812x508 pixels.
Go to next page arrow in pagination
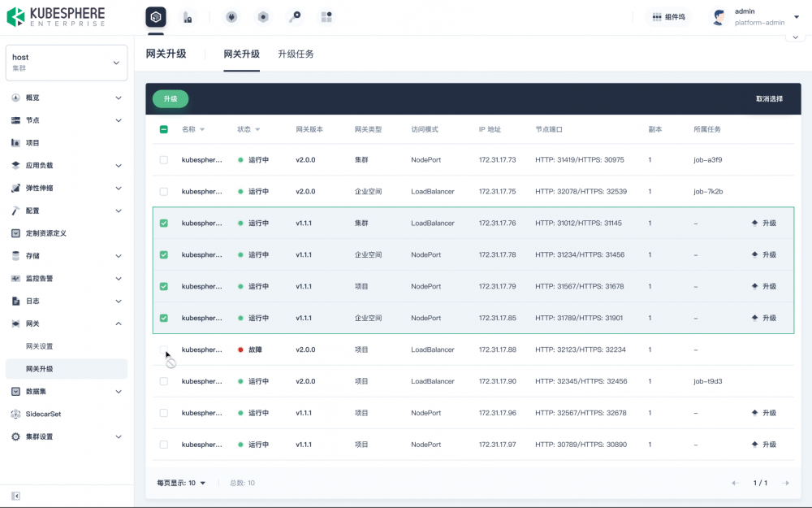(x=785, y=483)
